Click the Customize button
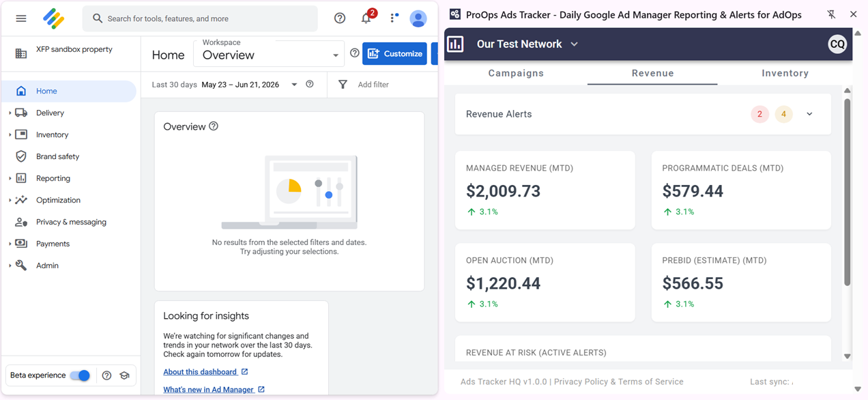This screenshot has width=868, height=400. click(x=394, y=53)
